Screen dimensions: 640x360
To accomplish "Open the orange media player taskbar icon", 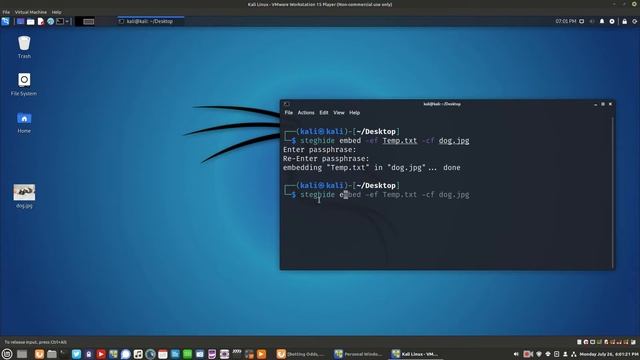I will pyautogui.click(x=262, y=354).
